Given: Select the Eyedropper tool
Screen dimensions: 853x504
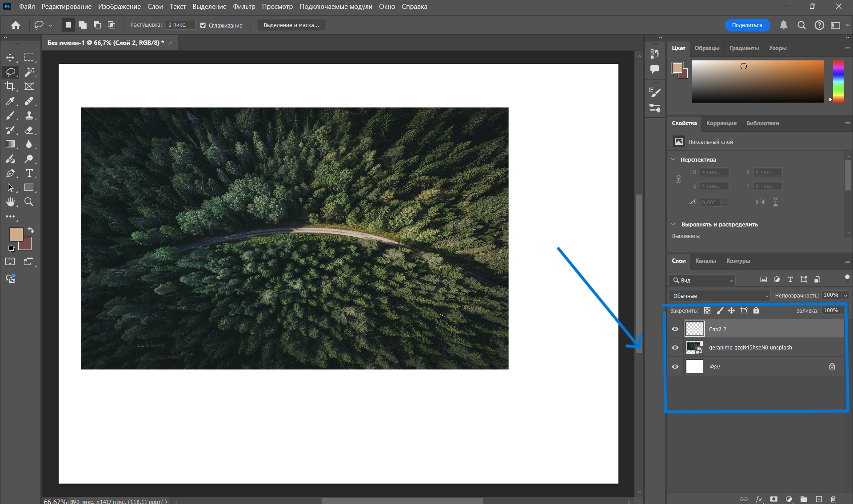Looking at the screenshot, I should [x=10, y=101].
